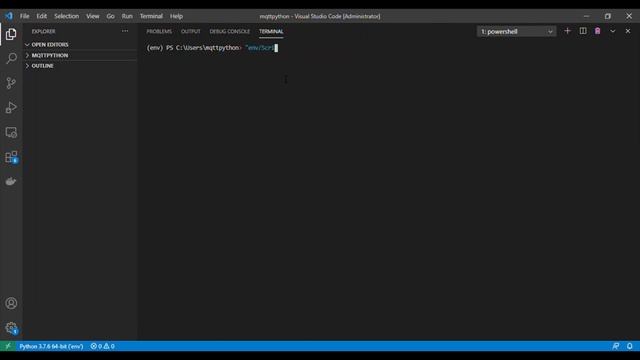
Task: Click remote window indicator in status bar
Action: point(8,346)
